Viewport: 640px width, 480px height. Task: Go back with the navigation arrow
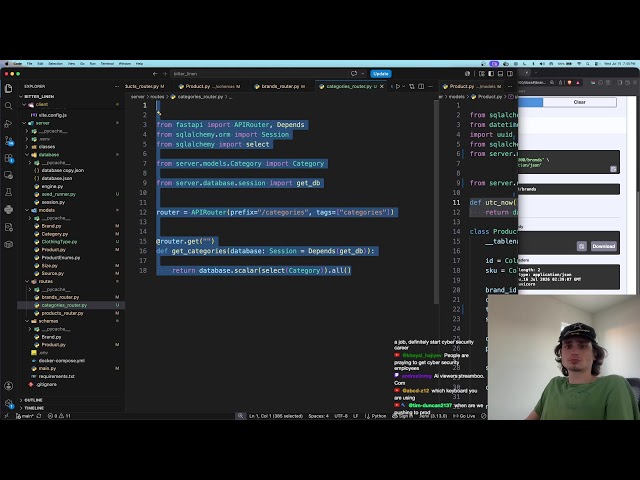coord(155,74)
